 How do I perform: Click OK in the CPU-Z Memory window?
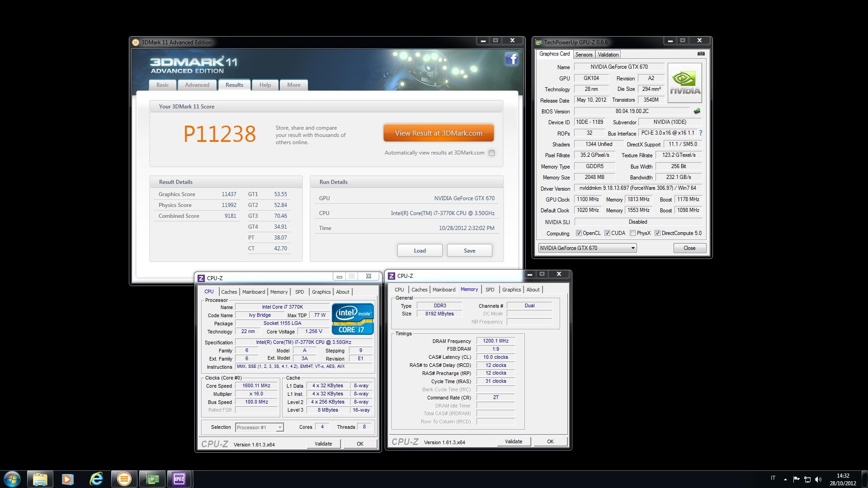pyautogui.click(x=550, y=441)
